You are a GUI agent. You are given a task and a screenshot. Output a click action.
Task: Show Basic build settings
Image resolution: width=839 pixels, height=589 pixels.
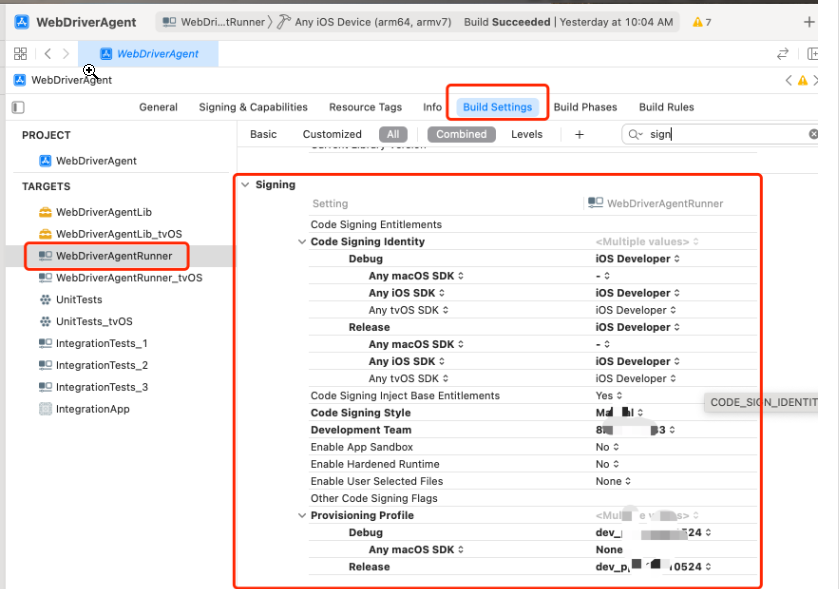[x=263, y=134]
